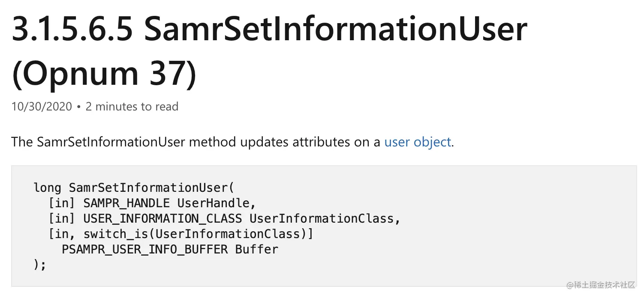Open the "user object" hyperlink

[x=418, y=142]
